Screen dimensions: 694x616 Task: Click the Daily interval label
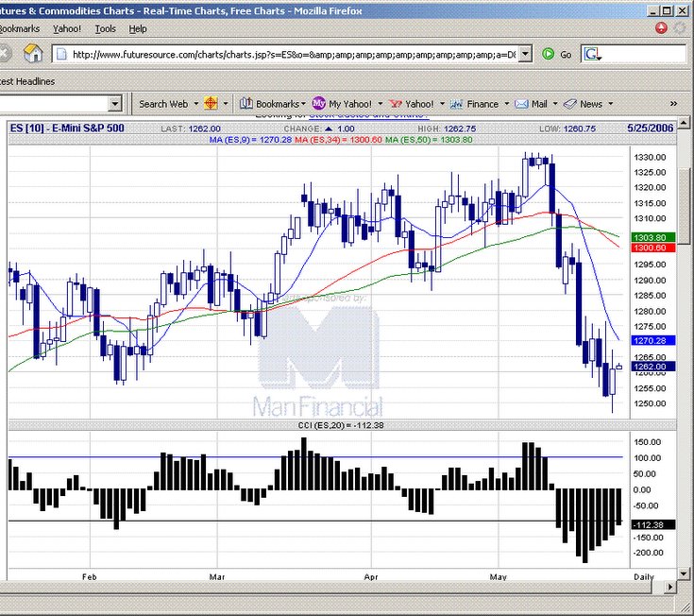pyautogui.click(x=644, y=577)
